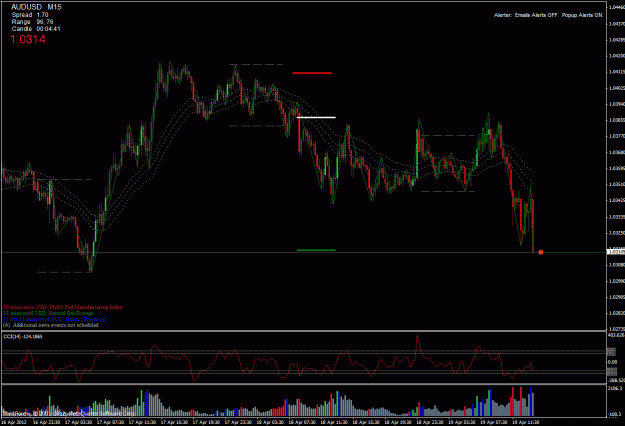This screenshot has height=426, width=625.
Task: Click the Range 96,76 readout
Action: (x=32, y=22)
